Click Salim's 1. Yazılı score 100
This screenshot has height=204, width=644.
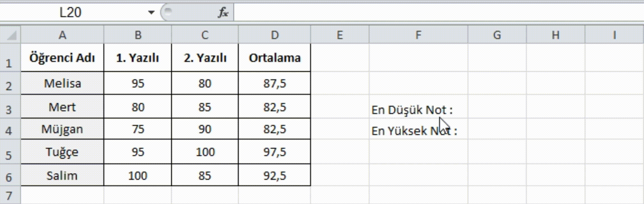tap(137, 176)
